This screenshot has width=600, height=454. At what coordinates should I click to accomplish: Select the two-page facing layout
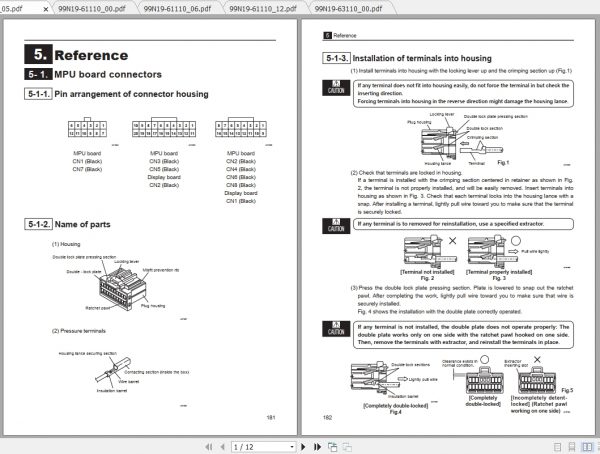587,447
